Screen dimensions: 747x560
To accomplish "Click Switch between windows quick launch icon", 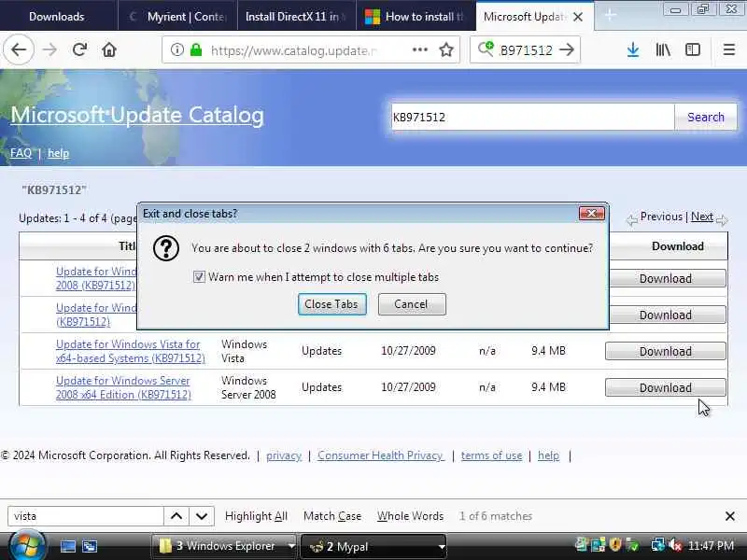I will (x=89, y=546).
